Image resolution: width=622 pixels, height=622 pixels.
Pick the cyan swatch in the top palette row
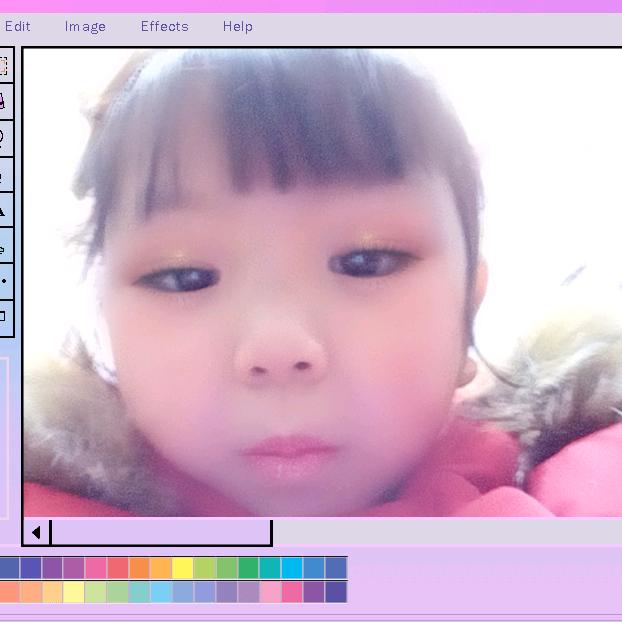[292, 568]
